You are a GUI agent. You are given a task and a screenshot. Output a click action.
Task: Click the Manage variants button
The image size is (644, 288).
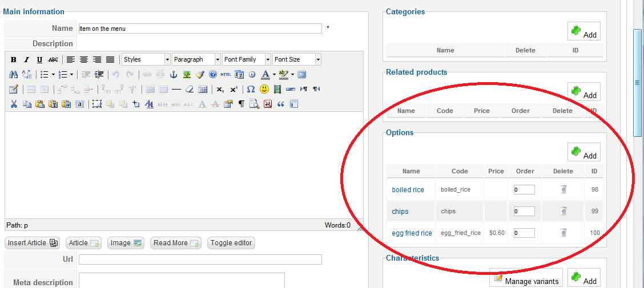[x=526, y=278]
